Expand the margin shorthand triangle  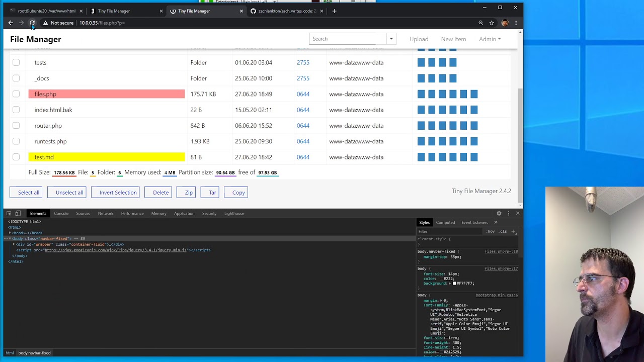tap(441, 301)
